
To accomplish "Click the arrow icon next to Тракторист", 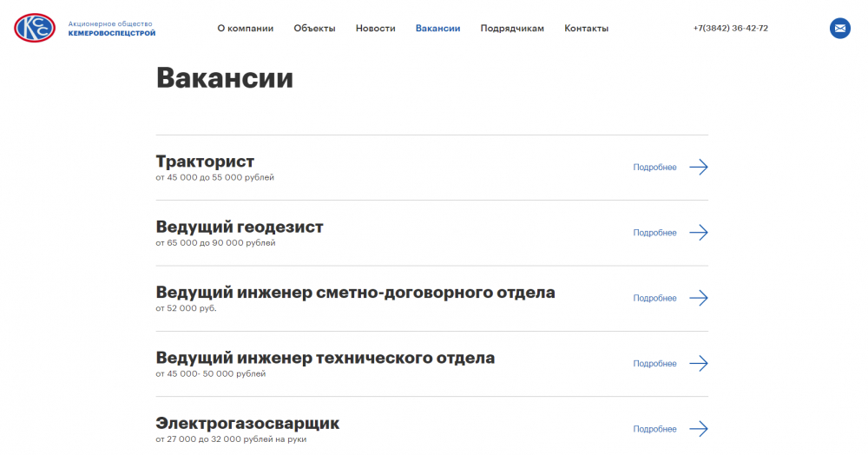I will [x=699, y=168].
